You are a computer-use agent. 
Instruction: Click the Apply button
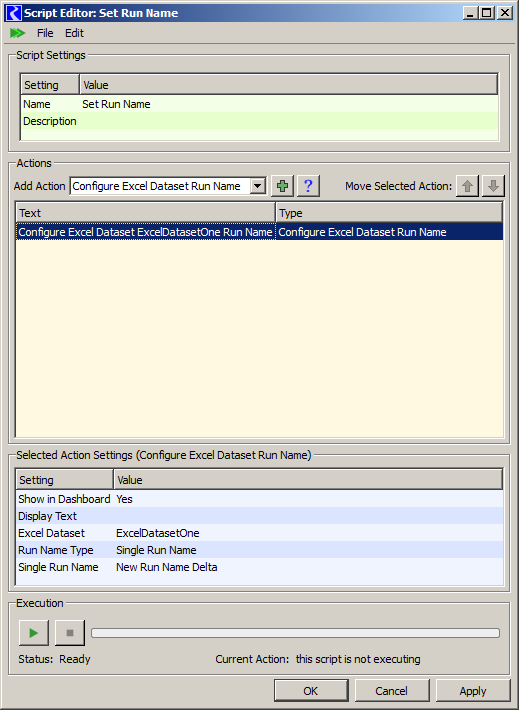473,691
